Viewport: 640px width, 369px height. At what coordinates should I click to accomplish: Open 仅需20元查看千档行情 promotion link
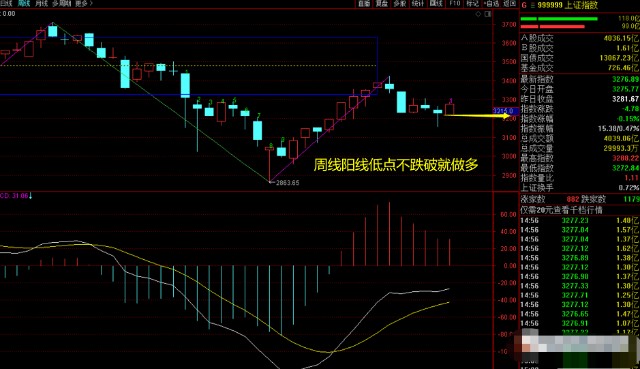pyautogui.click(x=561, y=210)
